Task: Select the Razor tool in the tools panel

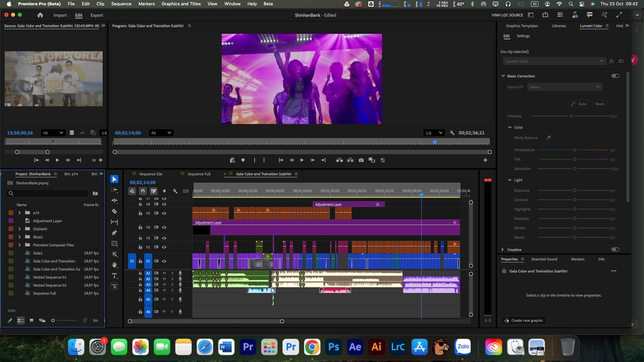Action: click(115, 211)
